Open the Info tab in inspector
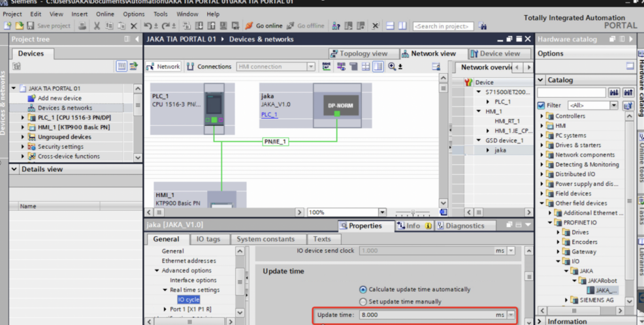Viewport: 644px width, 325px height. (x=413, y=226)
